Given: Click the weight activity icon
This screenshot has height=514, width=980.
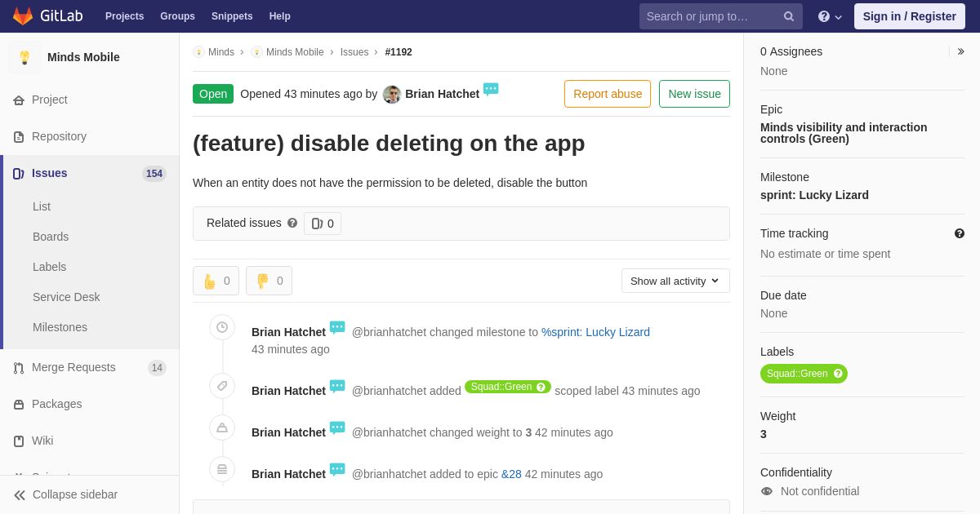Looking at the screenshot, I should click(222, 428).
